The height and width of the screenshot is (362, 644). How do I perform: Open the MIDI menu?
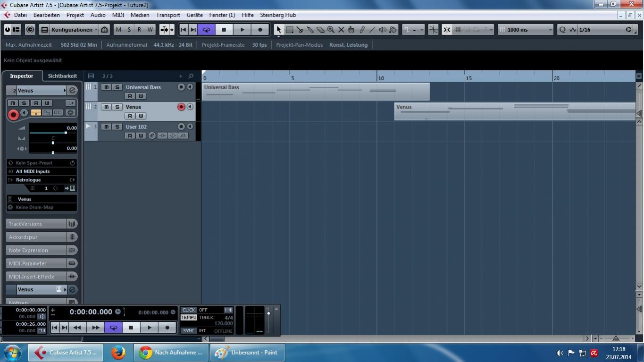[x=118, y=15]
